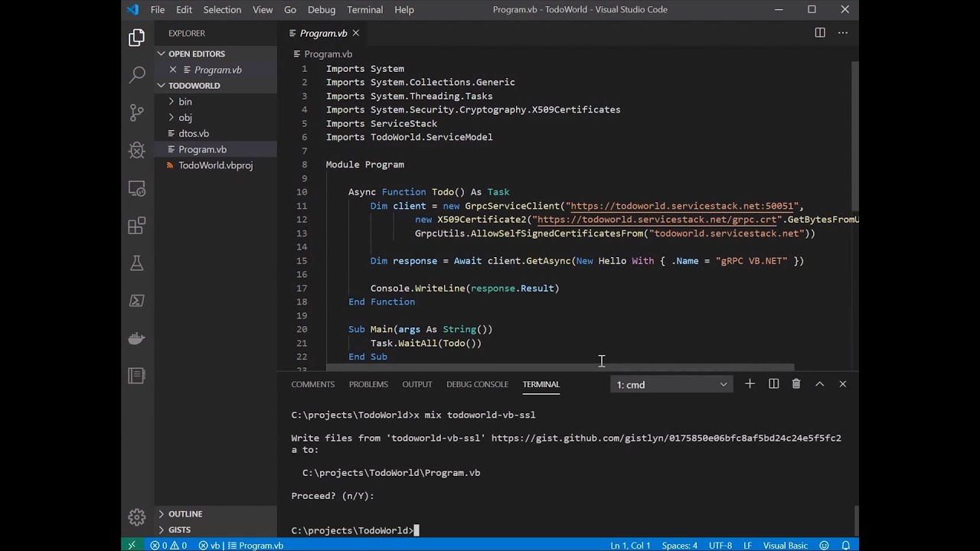Screen dimensions: 980x551
Task: Open the Test beaker view
Action: click(137, 262)
